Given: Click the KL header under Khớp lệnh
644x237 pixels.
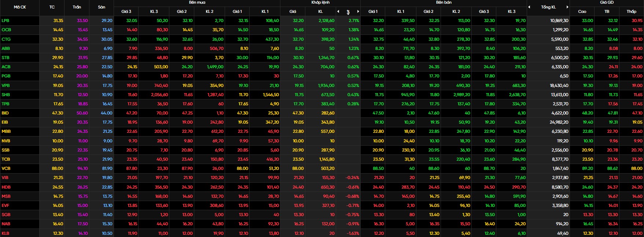Looking at the screenshot, I should coord(320,12).
